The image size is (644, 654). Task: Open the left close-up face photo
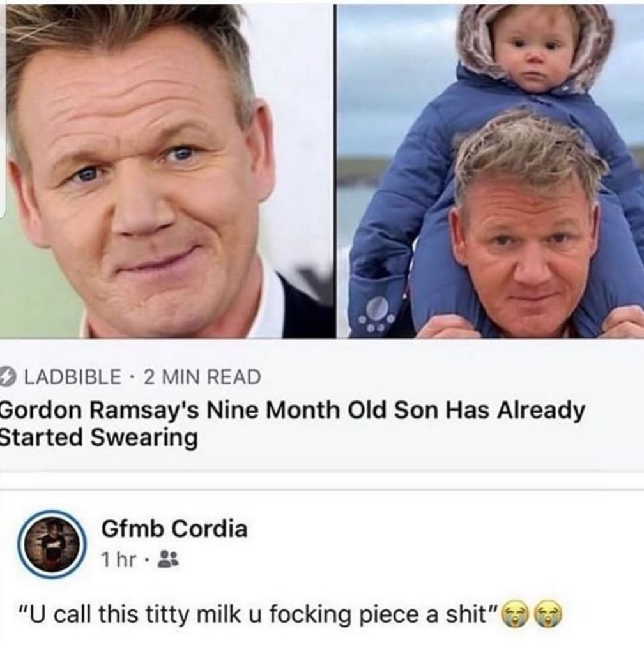pos(167,171)
